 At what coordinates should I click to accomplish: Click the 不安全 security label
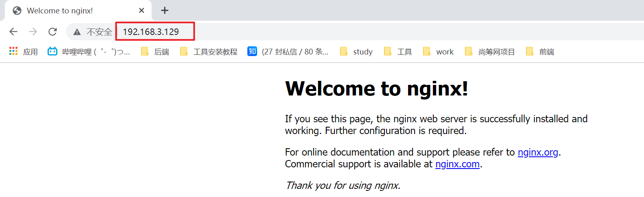[x=99, y=32]
